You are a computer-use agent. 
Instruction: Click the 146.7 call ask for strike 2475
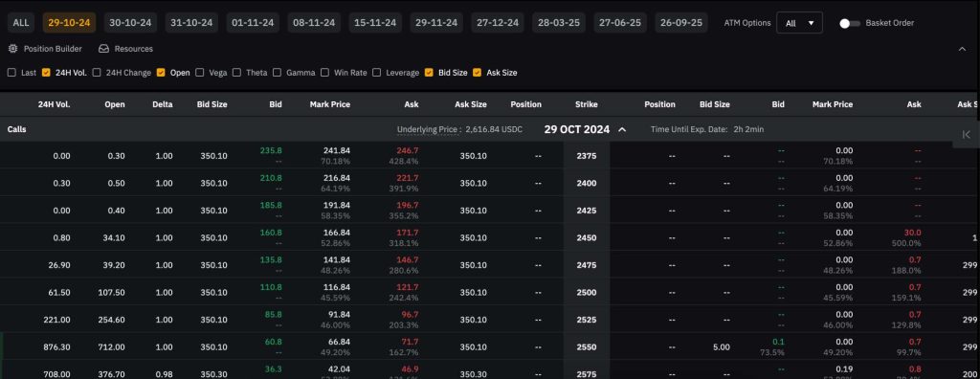[407, 259]
